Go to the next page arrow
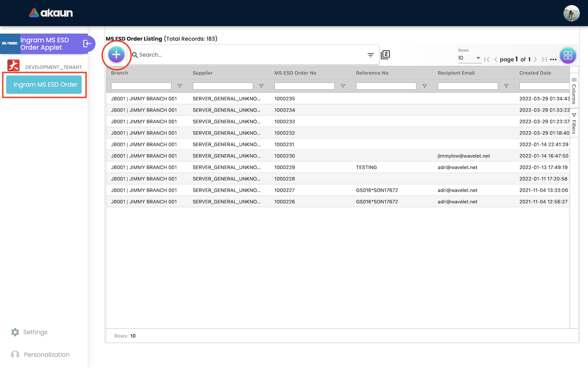588x368 pixels. click(535, 60)
